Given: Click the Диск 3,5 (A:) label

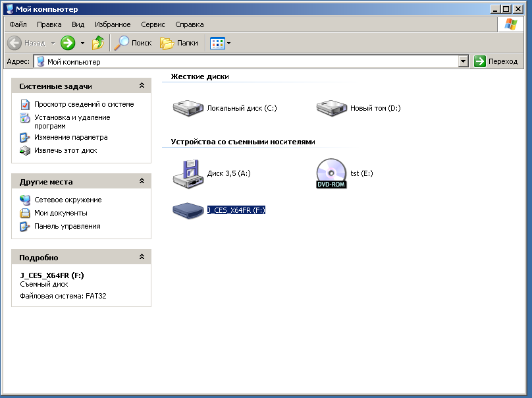Looking at the screenshot, I should 228,173.
